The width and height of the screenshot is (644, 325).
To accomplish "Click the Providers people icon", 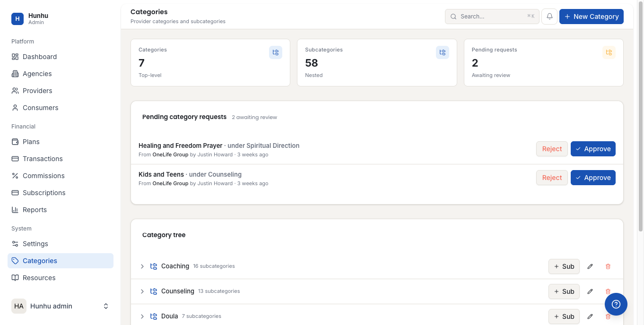I will (15, 91).
